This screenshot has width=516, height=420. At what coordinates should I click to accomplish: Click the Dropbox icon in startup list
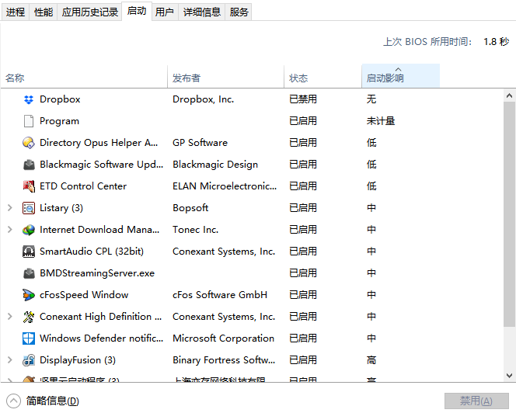tap(29, 99)
